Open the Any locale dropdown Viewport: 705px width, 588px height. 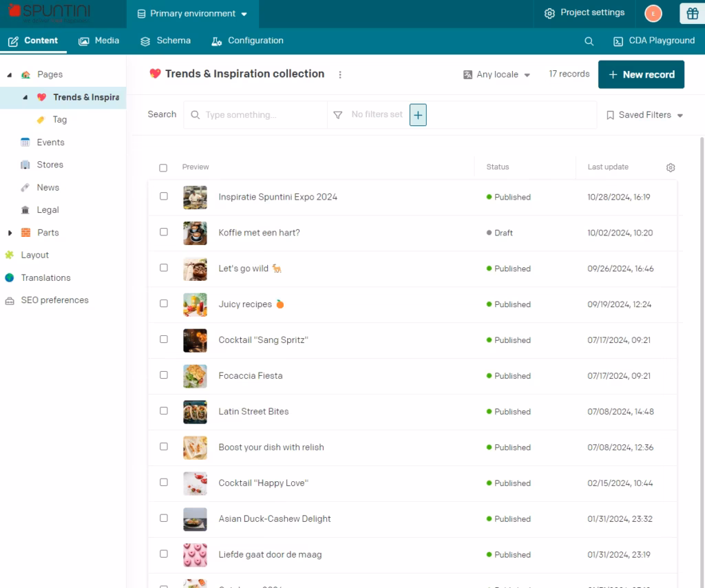tap(496, 74)
